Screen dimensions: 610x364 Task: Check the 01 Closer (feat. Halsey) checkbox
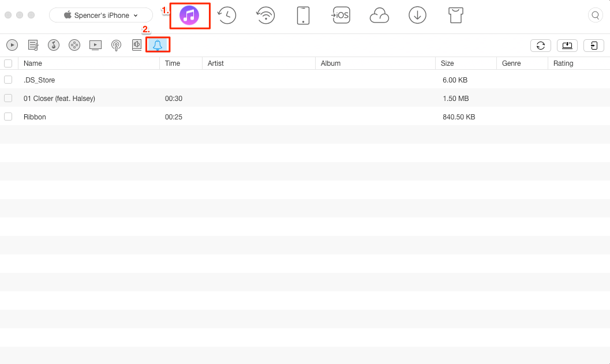(x=8, y=98)
